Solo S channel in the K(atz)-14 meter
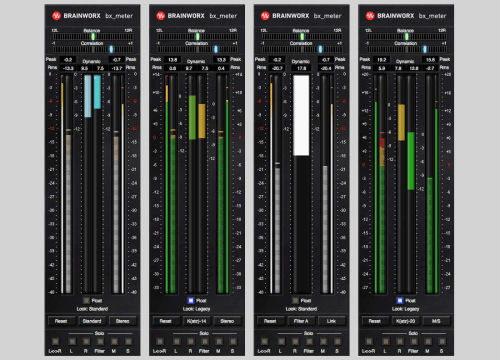This screenshot has height=360, width=500. tap(233, 341)
